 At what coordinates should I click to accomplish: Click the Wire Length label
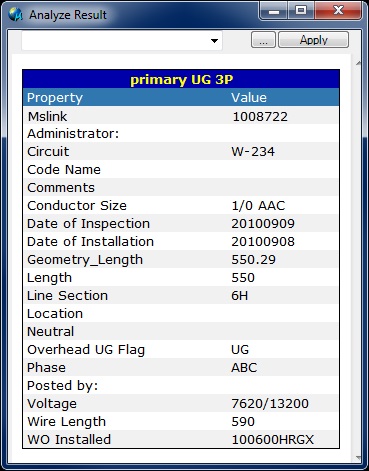coord(67,422)
